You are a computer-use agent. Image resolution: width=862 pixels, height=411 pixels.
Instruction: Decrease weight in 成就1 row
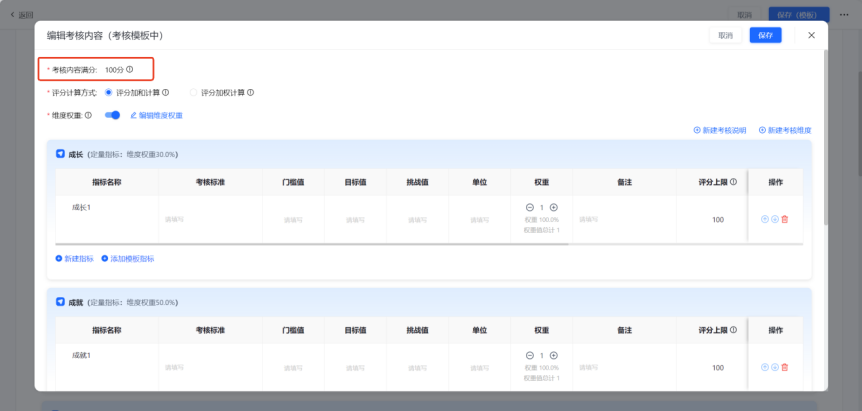click(530, 356)
